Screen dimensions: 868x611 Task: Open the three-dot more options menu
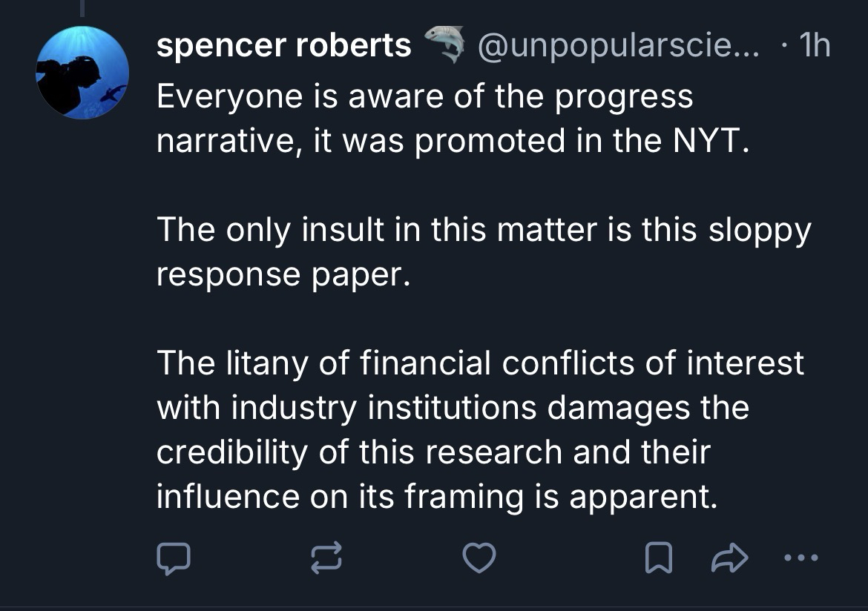point(800,558)
